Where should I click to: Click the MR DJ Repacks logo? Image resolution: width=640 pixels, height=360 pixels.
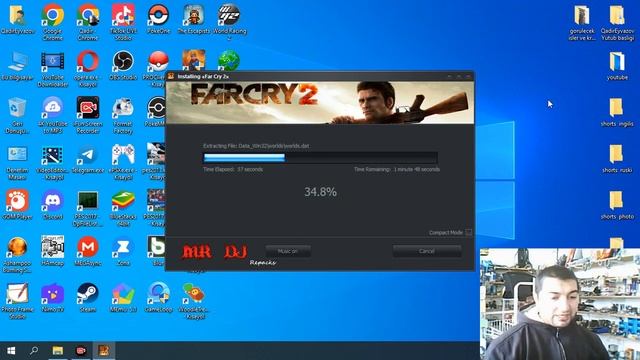[229, 254]
